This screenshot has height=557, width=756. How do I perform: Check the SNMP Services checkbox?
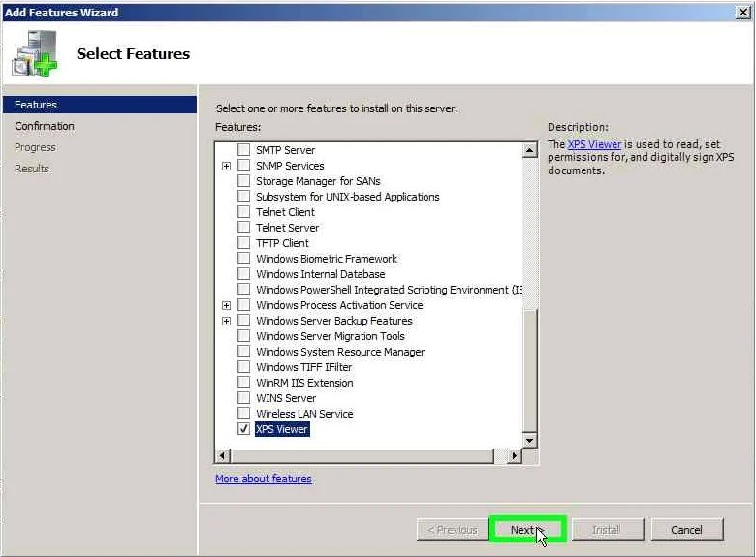244,166
